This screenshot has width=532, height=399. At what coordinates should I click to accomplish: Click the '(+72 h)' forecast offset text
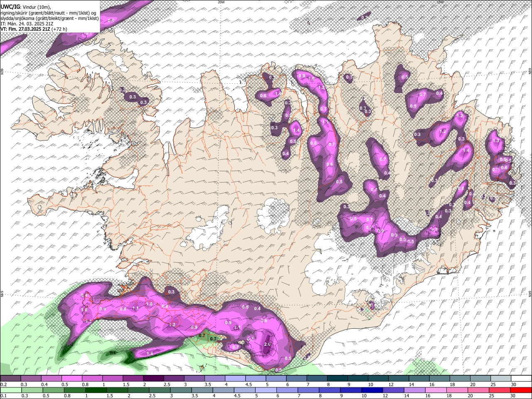[59, 29]
